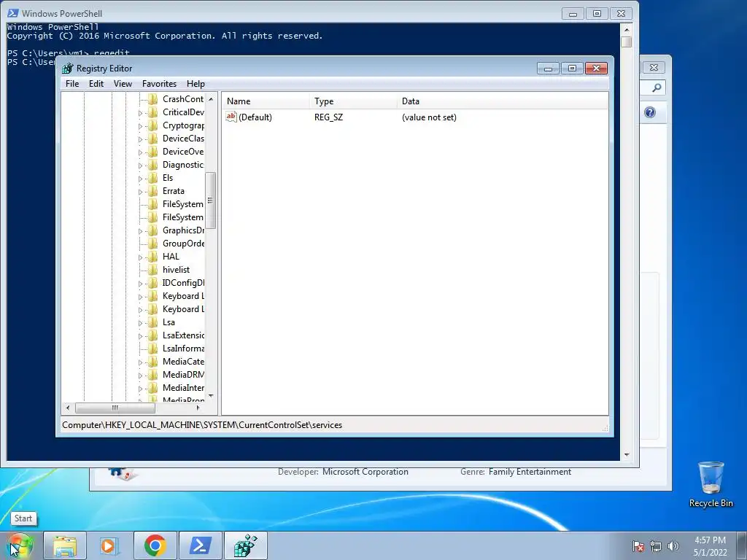Click the Diagnostic folder icon

click(153, 165)
